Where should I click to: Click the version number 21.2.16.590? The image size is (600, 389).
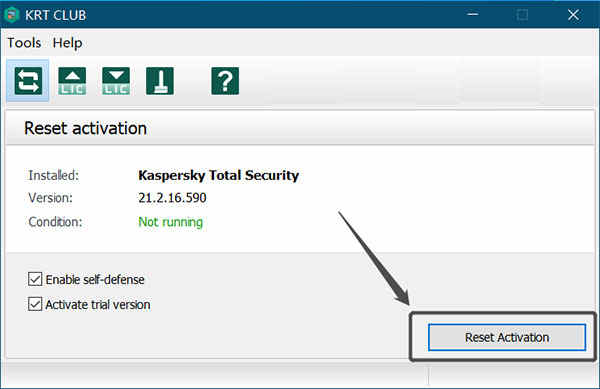[172, 198]
